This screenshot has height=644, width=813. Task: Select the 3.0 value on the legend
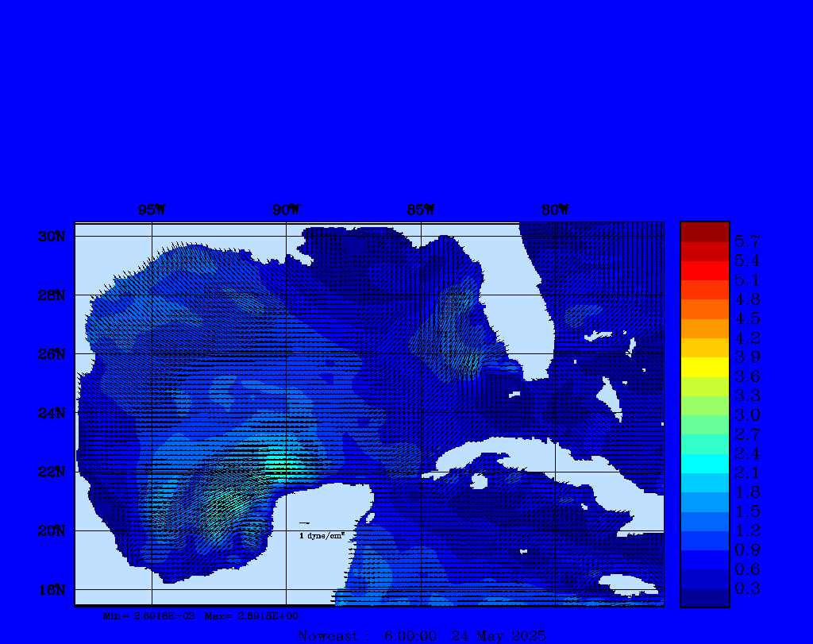coord(747,415)
